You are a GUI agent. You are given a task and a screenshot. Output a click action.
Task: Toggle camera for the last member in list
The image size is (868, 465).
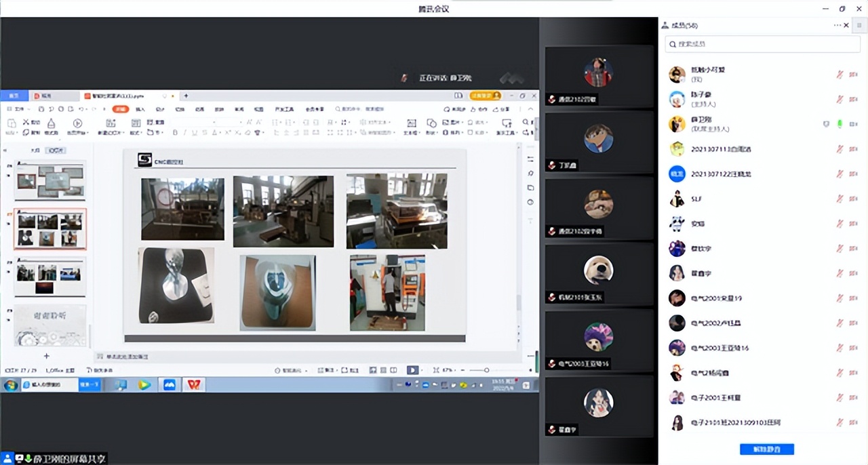coord(853,422)
